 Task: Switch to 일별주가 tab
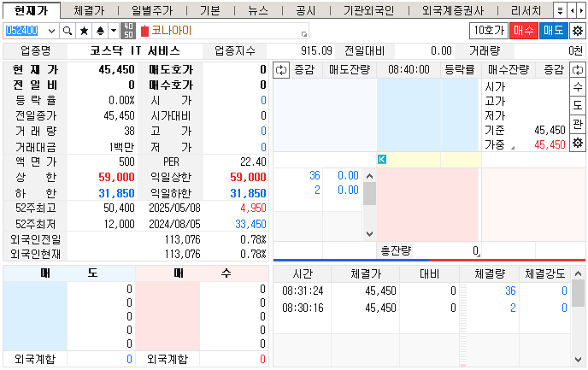point(152,10)
